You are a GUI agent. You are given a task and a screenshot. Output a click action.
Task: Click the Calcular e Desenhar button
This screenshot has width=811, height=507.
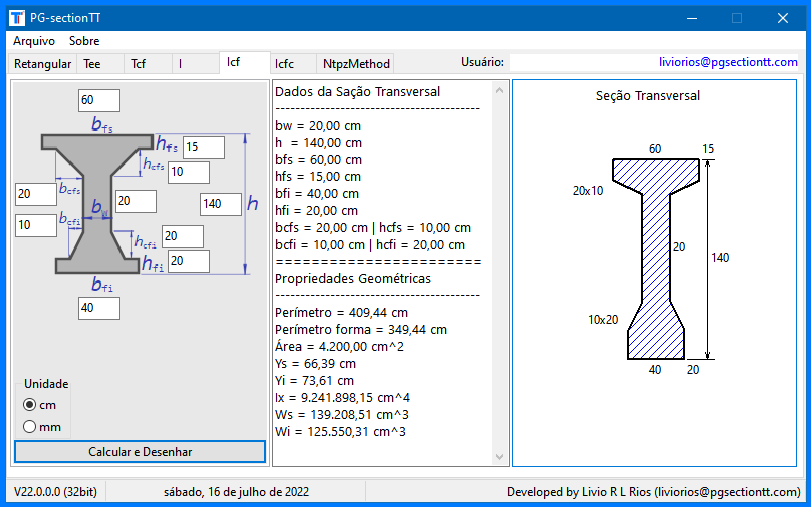(140, 452)
